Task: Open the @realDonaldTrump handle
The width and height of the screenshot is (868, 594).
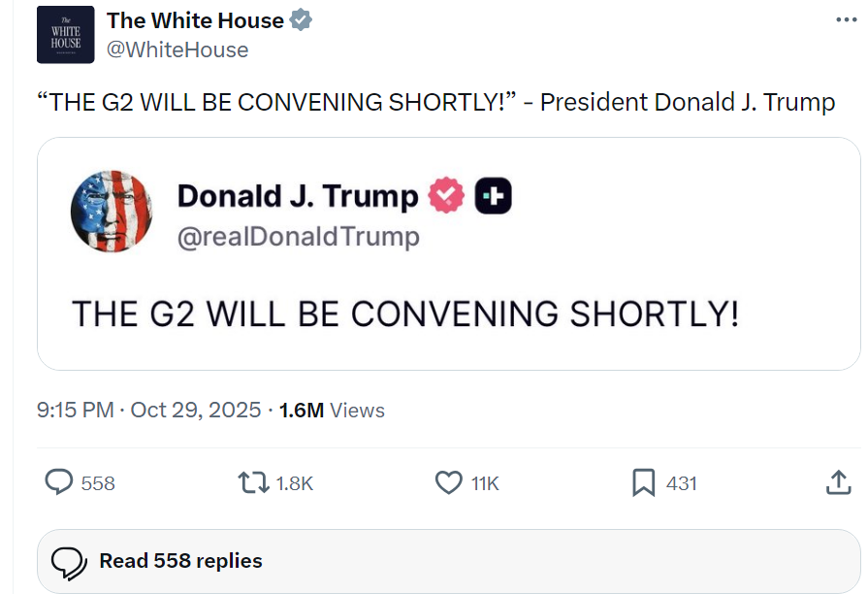Action: [299, 237]
